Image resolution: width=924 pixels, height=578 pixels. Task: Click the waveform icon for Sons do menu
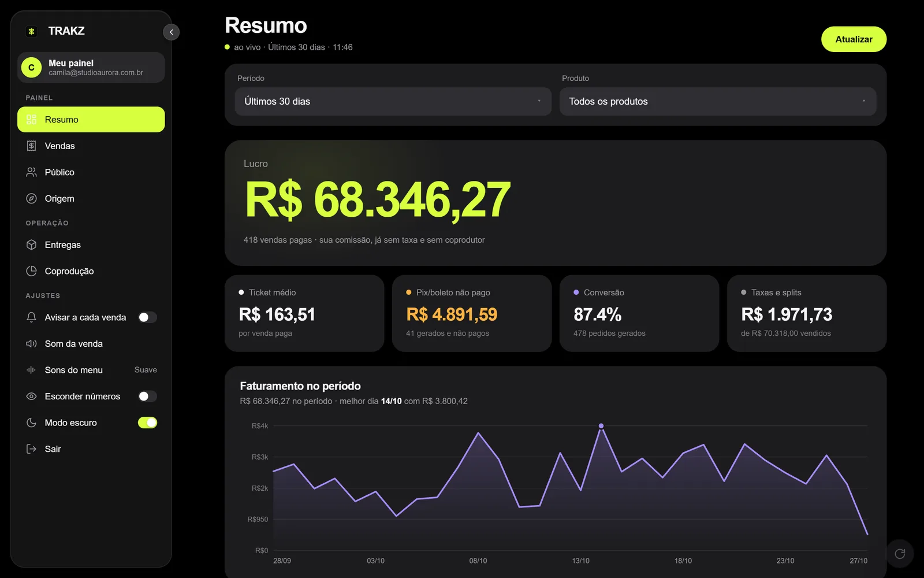point(32,370)
